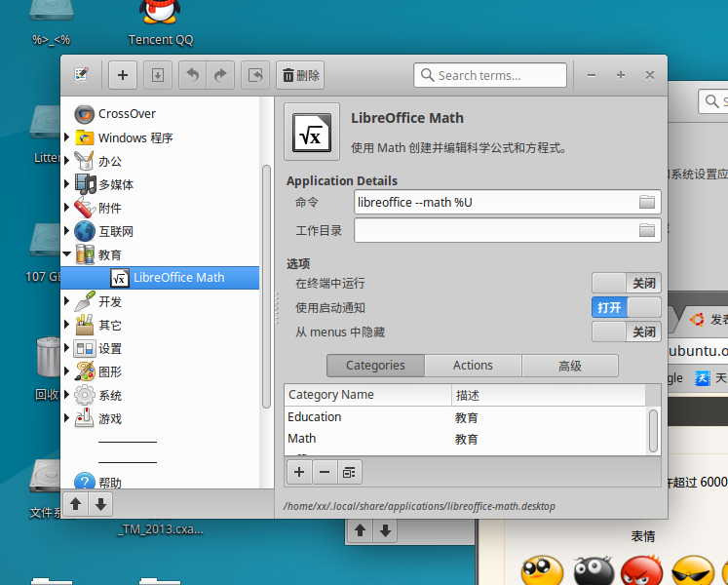Click the angry red emoticon in background window
The image size is (728, 585).
coord(642,570)
